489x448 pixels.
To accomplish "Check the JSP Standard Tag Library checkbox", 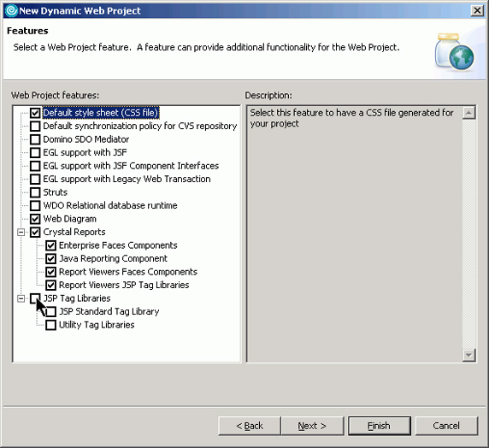I will tap(50, 312).
